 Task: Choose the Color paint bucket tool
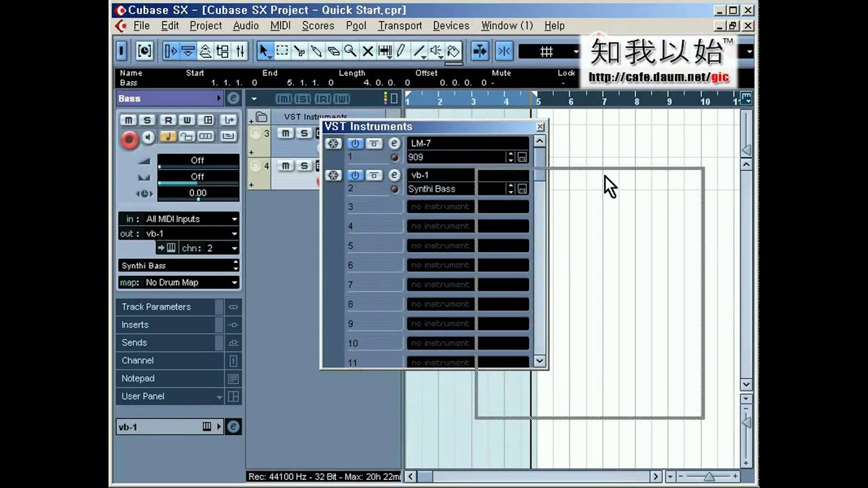pyautogui.click(x=454, y=51)
